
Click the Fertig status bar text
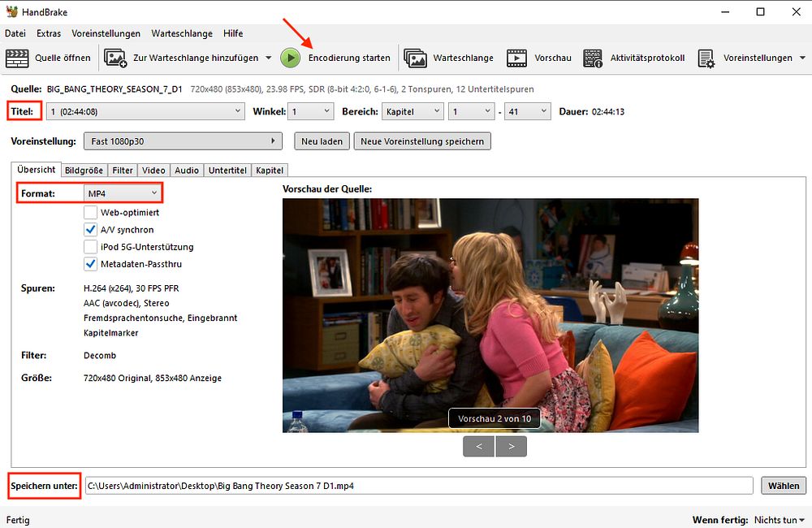pos(18,520)
